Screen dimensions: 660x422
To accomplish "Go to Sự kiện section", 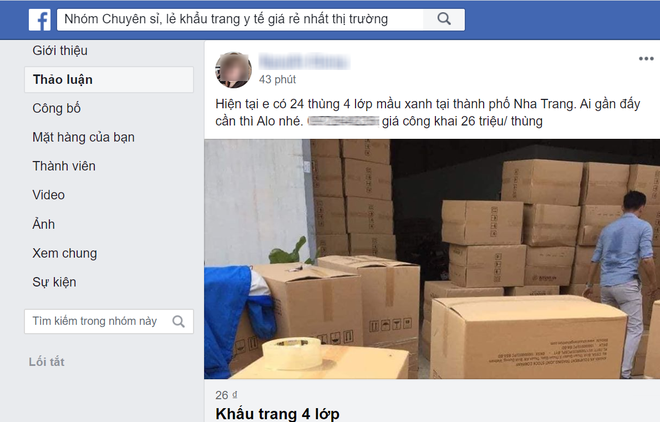I will (54, 282).
